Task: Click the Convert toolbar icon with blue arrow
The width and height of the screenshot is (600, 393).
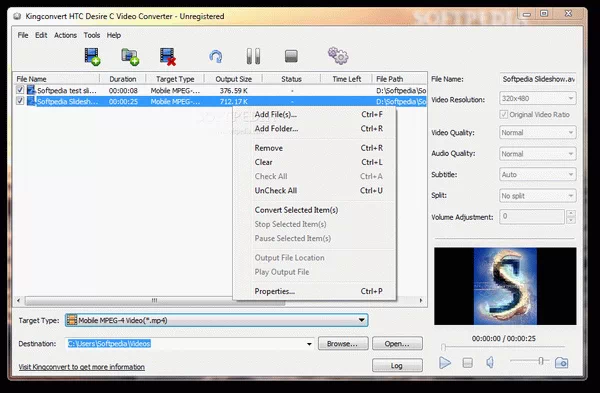Action: [216, 57]
